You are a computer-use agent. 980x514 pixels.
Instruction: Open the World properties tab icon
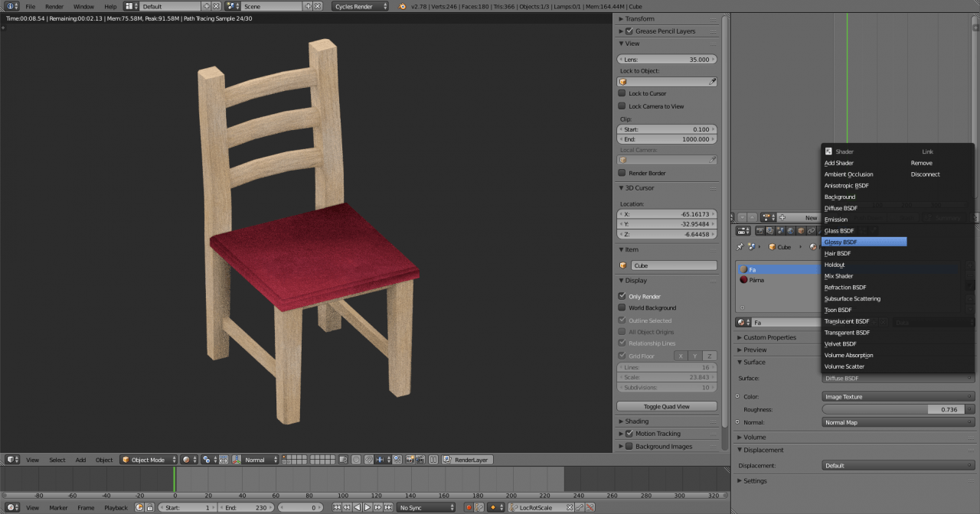coord(790,230)
